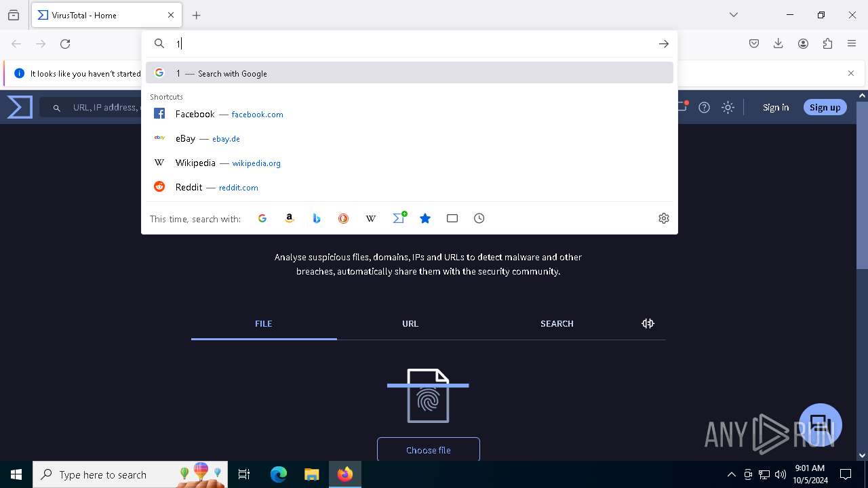
Task: Click the API icon beside SEARCH tab
Action: [648, 323]
